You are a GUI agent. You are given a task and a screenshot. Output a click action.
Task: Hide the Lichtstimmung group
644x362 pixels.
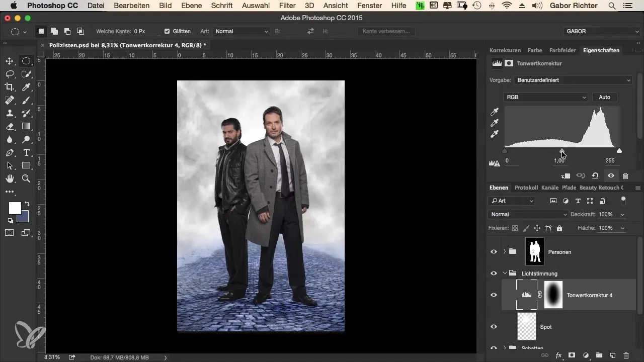click(x=494, y=273)
